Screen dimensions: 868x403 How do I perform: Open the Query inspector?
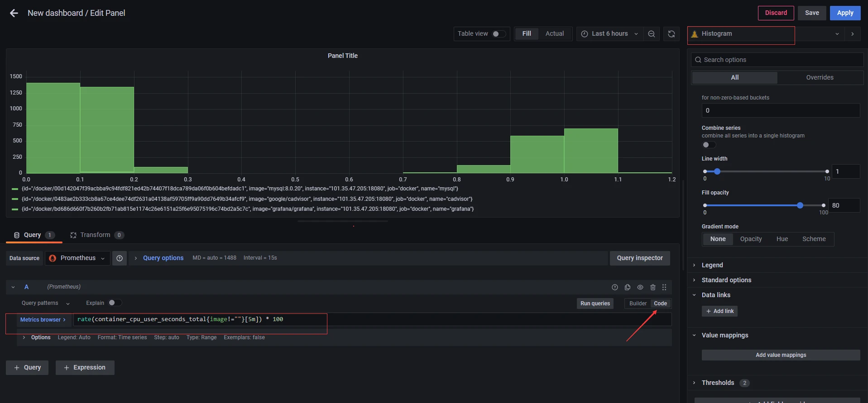click(640, 258)
